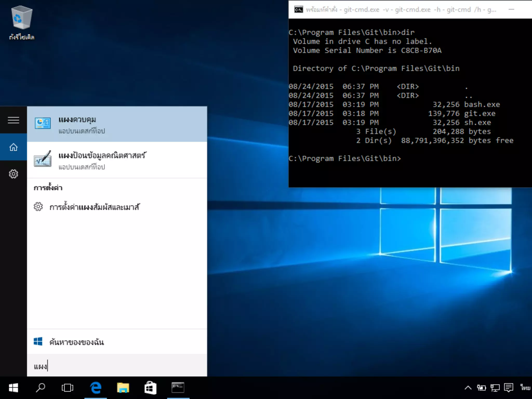Viewport: 532px width, 399px height.
Task: Open the Action Center notification icon
Action: point(508,388)
